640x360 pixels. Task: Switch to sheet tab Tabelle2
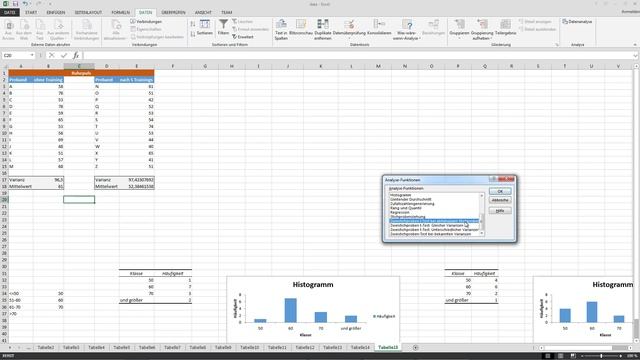46,347
